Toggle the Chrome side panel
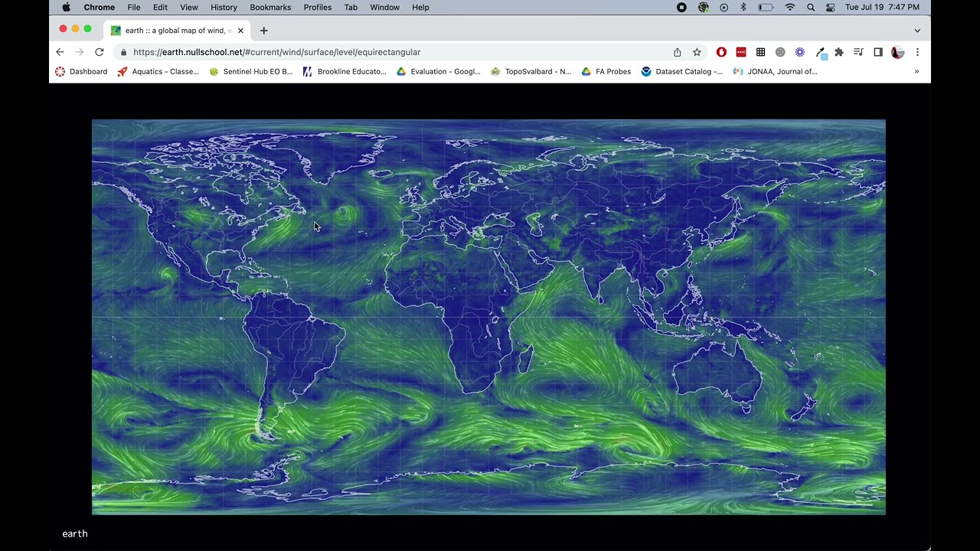The image size is (980, 551). [878, 52]
